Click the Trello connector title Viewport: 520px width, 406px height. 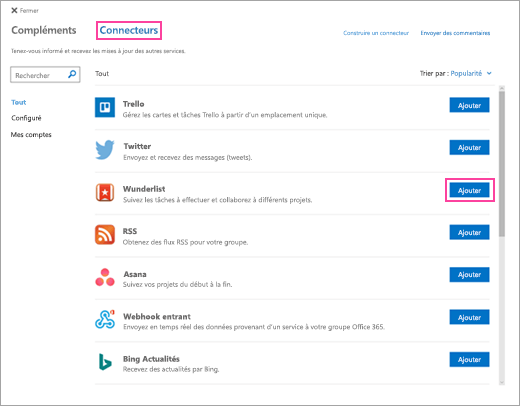(133, 104)
